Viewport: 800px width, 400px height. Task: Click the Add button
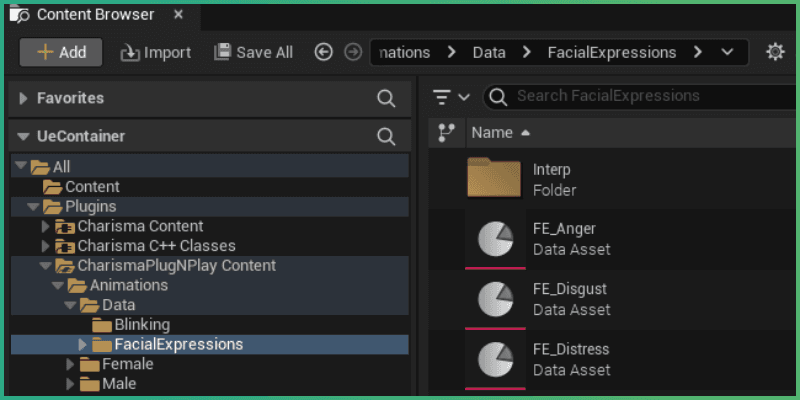point(61,52)
